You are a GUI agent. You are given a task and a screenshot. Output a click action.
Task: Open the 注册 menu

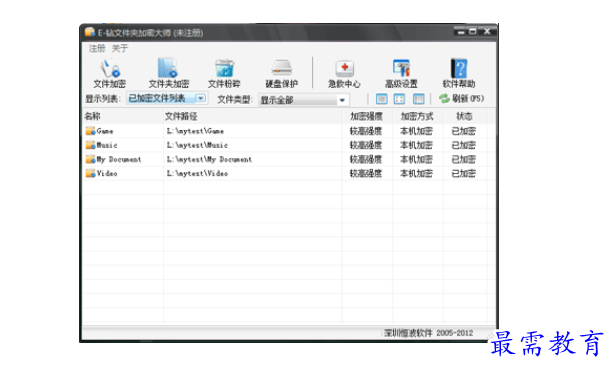97,48
